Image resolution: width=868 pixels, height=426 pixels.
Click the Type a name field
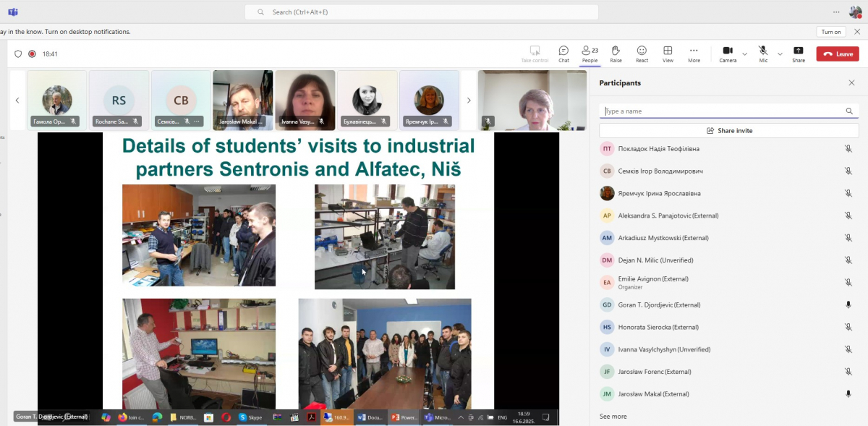tap(723, 111)
